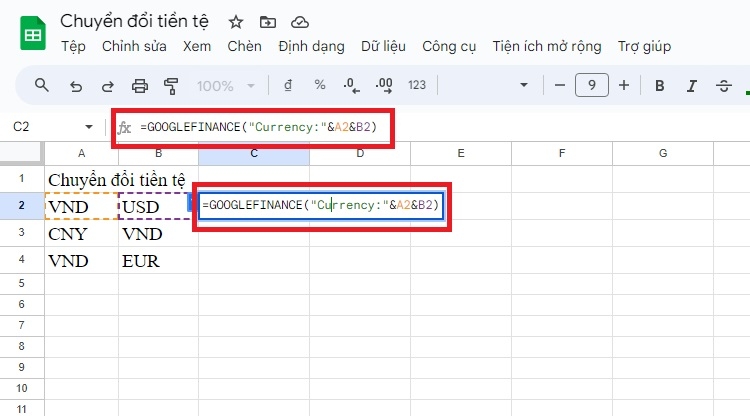Click into the formula bar text
Image resolution: width=750 pixels, height=416 pixels.
click(x=258, y=127)
